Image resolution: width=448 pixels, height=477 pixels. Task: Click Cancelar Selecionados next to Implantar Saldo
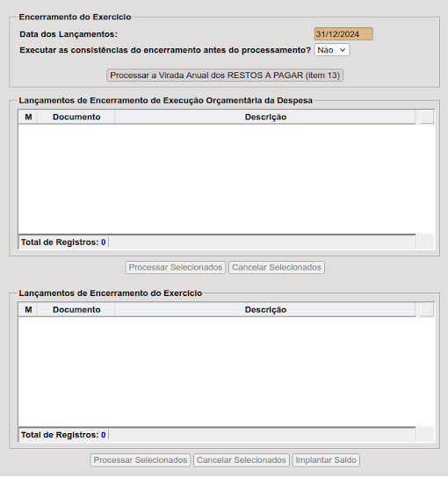[x=242, y=460]
